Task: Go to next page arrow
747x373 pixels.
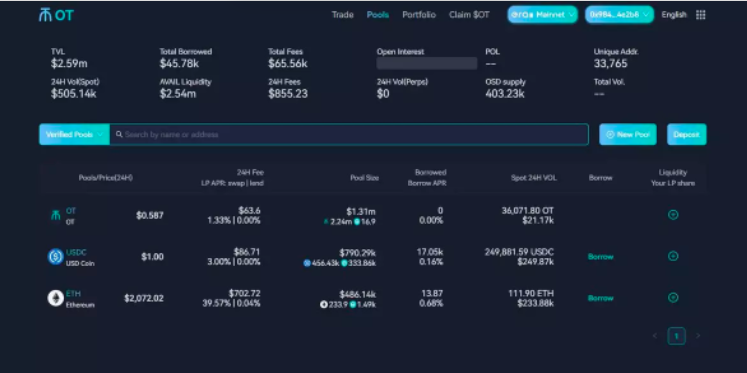Action: (x=698, y=336)
